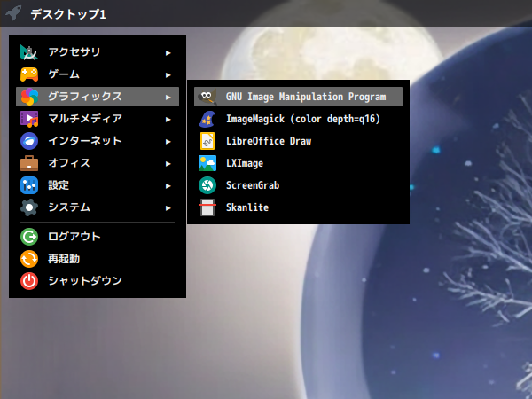Image resolution: width=532 pixels, height=399 pixels.
Task: Open the システム menu label
Action: (x=69, y=207)
